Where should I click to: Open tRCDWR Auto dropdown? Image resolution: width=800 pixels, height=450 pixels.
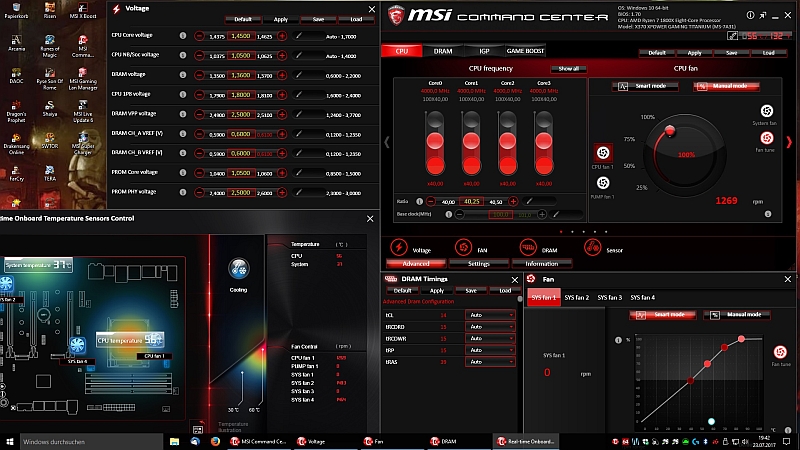click(x=490, y=339)
